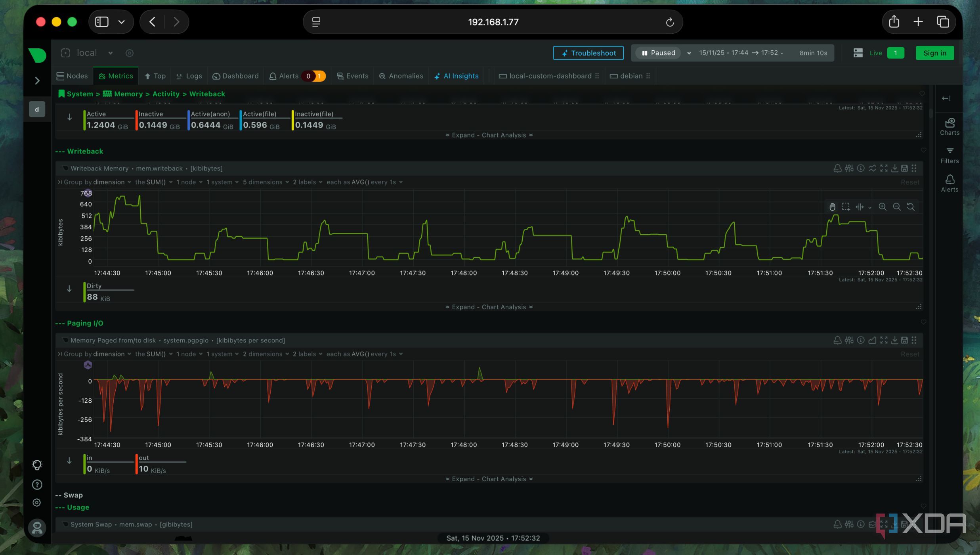Zoom out on the Writeback Memory chart
Screen dimensions: 980x555
[897, 207]
